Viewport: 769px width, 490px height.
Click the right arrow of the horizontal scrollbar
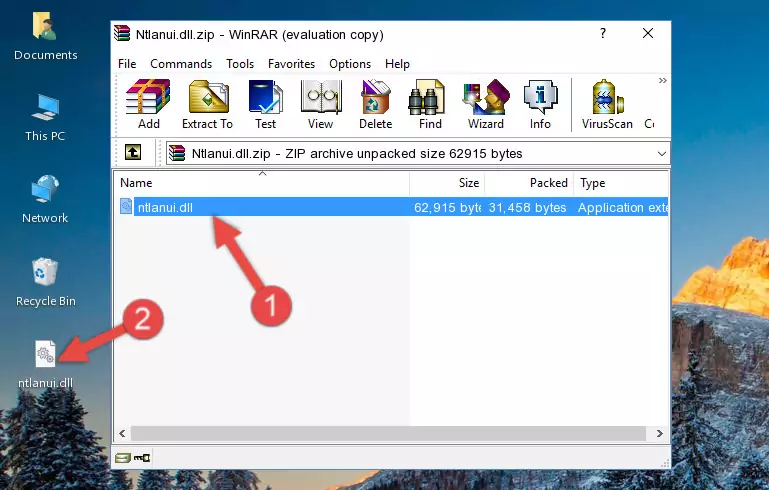click(x=660, y=434)
